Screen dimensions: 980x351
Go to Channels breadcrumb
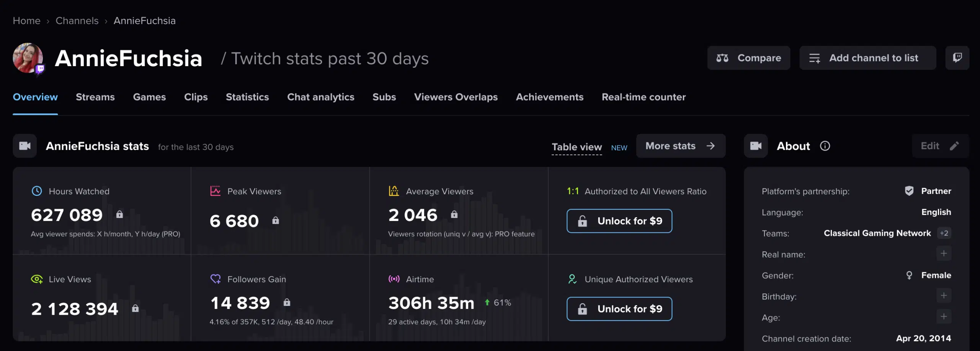pyautogui.click(x=77, y=21)
